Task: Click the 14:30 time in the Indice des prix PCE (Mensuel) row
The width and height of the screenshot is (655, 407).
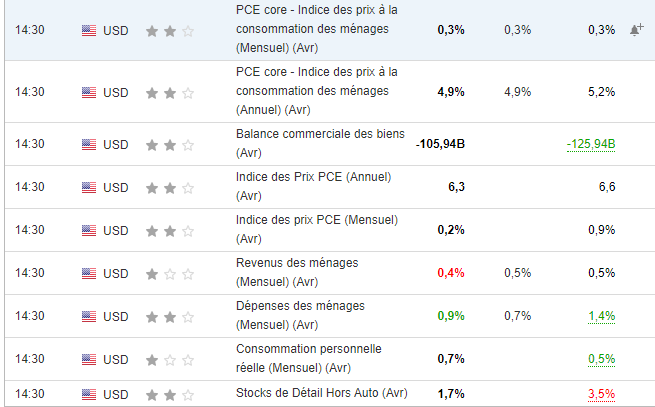Action: pyautogui.click(x=30, y=230)
